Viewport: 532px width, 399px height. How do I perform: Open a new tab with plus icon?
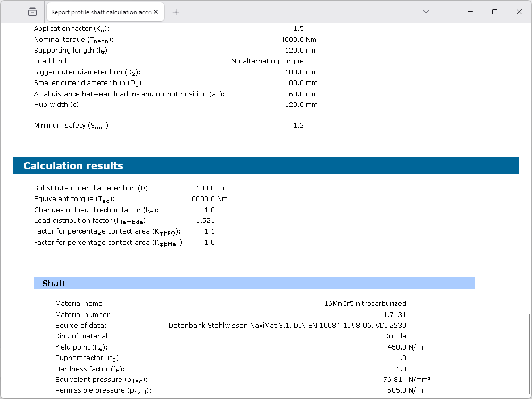tap(176, 12)
